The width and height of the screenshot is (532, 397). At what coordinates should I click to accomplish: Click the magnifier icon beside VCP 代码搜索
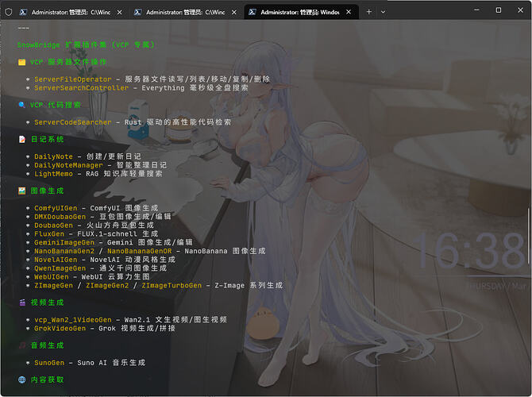[21, 105]
